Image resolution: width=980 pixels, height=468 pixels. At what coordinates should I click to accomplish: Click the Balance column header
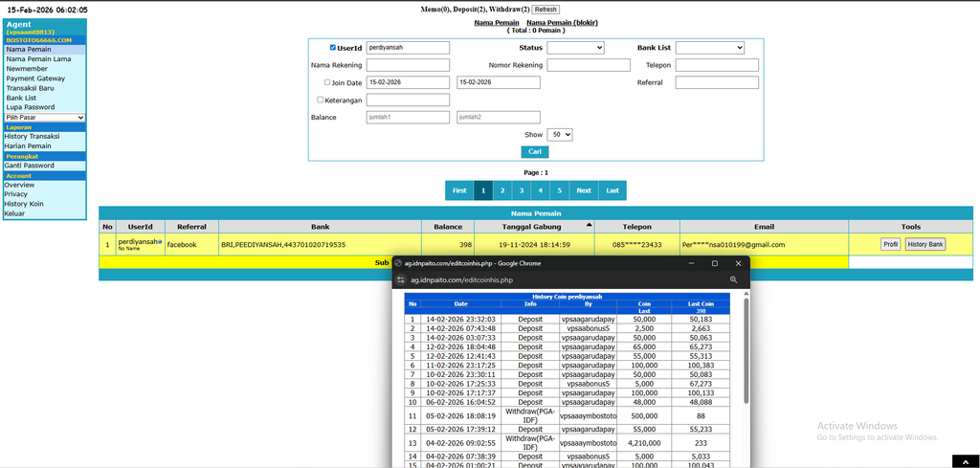click(x=448, y=227)
